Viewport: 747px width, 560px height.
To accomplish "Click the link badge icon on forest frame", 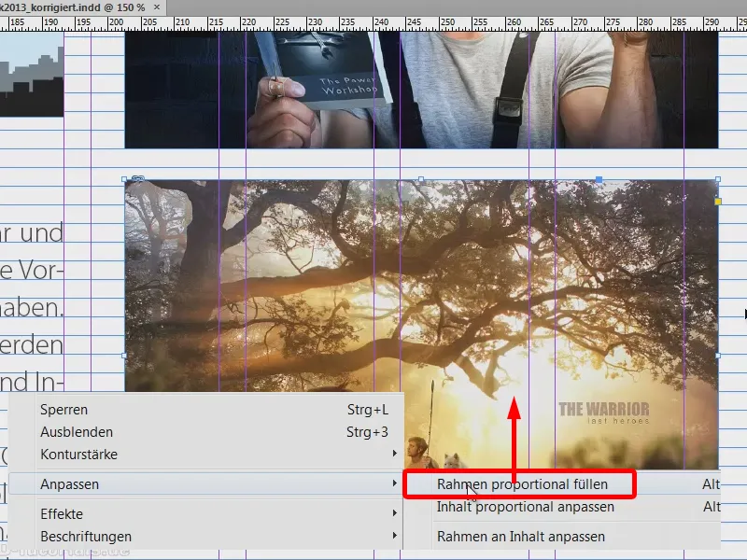I will (137, 179).
